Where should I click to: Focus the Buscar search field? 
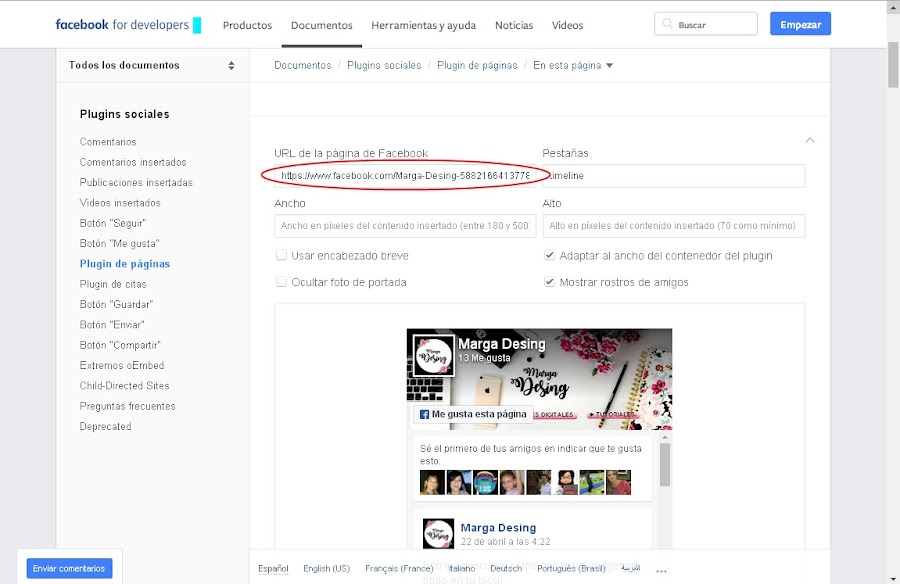pos(706,24)
